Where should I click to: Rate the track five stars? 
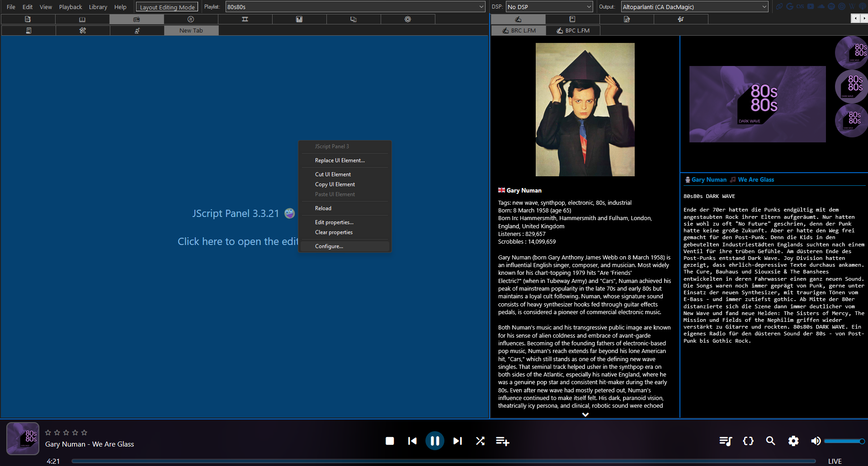pyautogui.click(x=84, y=433)
